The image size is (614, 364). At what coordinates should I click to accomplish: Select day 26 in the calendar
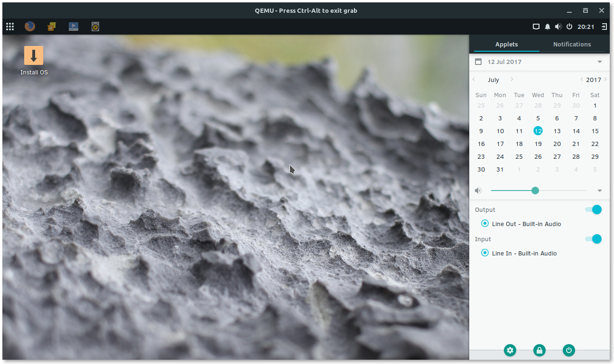point(538,157)
